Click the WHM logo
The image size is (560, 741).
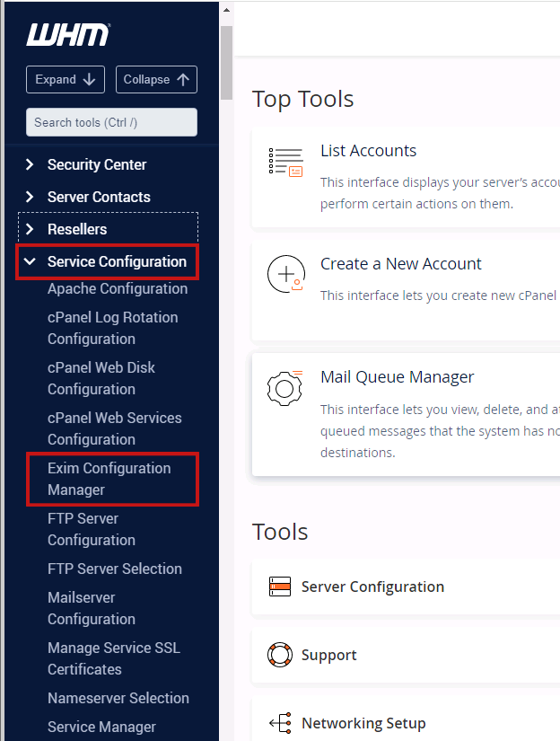(67, 35)
